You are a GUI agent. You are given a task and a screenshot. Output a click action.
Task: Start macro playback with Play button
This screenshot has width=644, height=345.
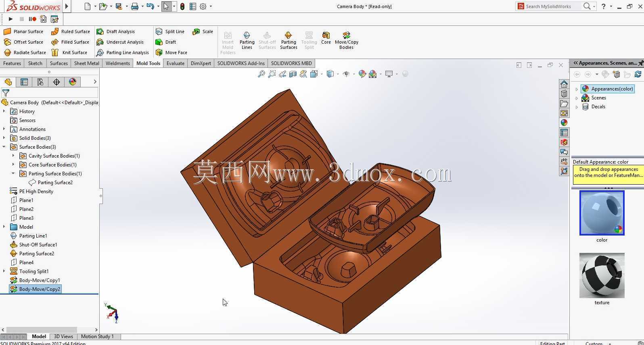tap(10, 19)
